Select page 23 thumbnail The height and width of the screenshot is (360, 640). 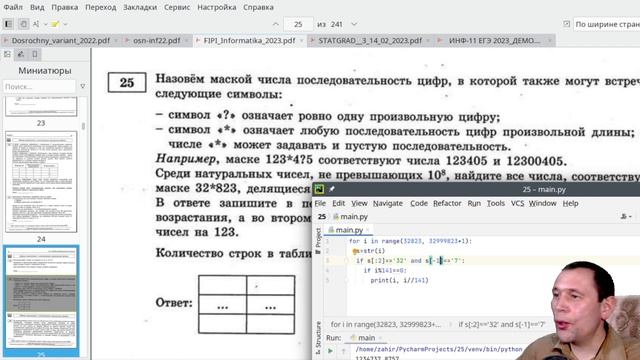click(x=41, y=107)
